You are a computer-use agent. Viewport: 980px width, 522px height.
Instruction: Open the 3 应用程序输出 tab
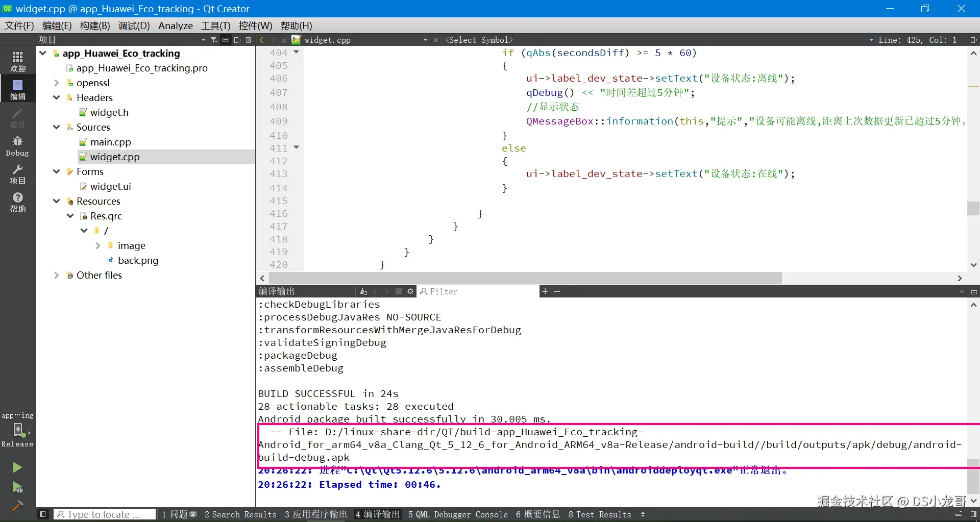tap(316, 514)
